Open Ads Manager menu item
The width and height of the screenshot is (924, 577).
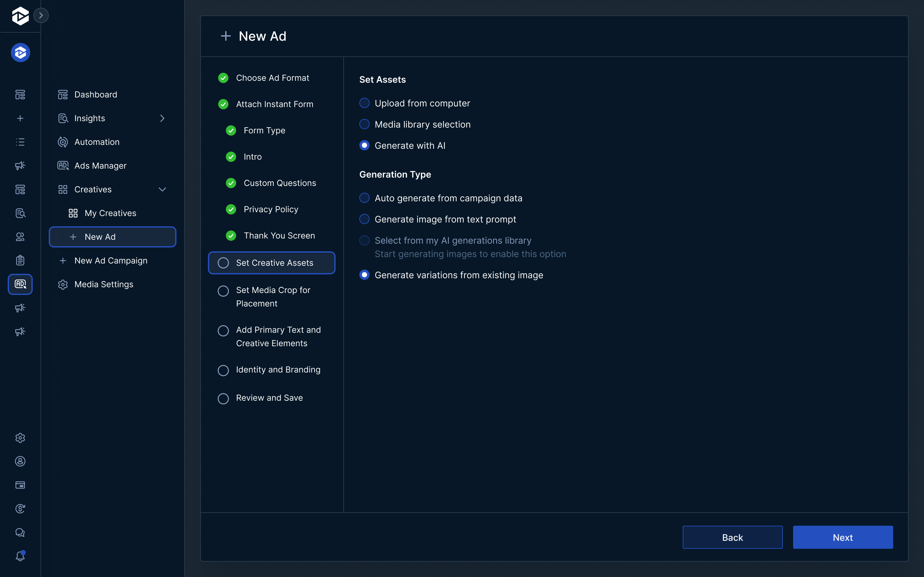(100, 166)
